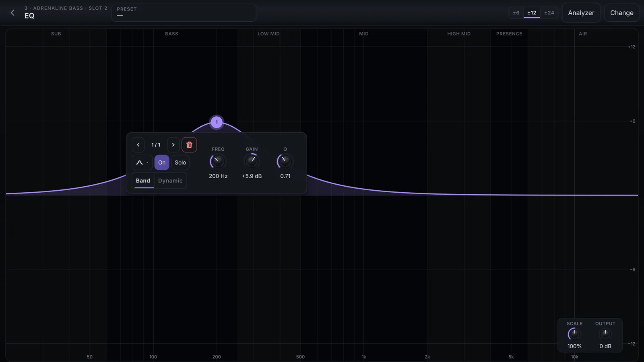Viewport: 644px width, 362px height.
Task: Click the Q knob
Action: (285, 161)
